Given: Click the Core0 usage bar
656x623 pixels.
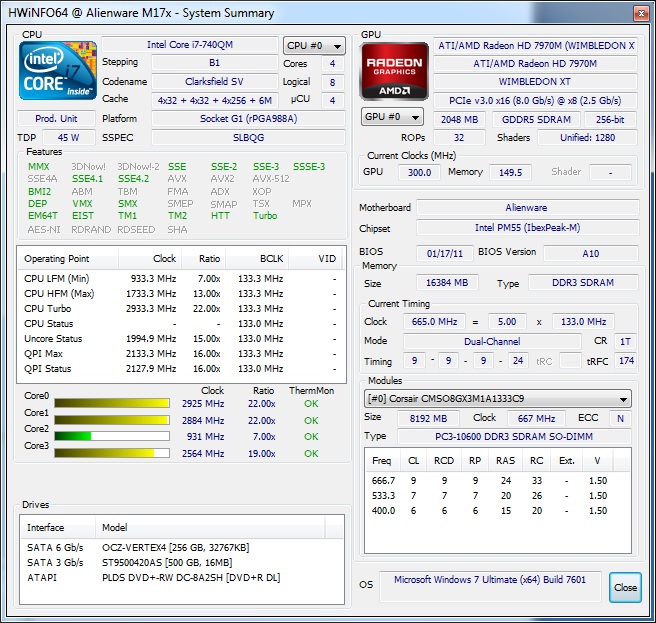Looking at the screenshot, I should pyautogui.click(x=112, y=403).
